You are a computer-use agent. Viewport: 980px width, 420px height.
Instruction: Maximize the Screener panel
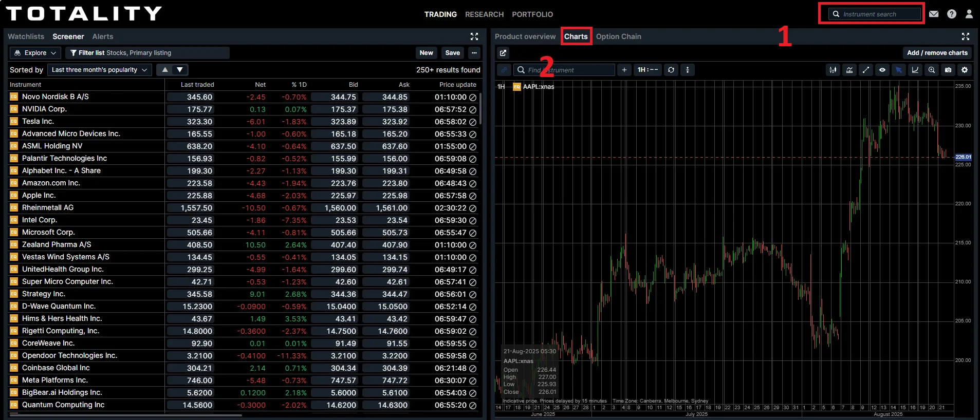tap(474, 36)
